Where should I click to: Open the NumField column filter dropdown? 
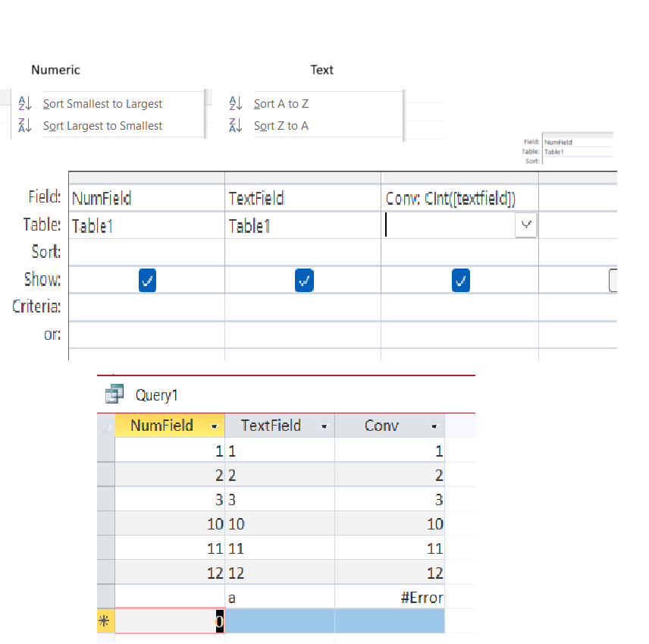click(x=215, y=426)
